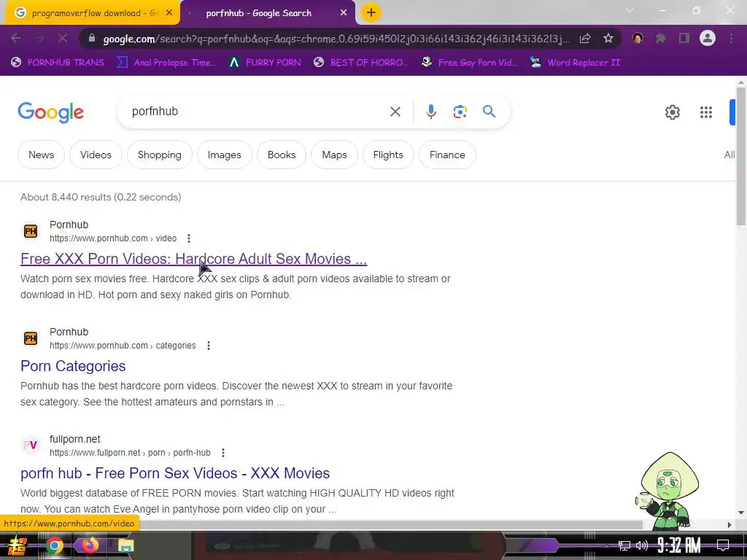This screenshot has height=560, width=747.
Task: Open the Porn Categories result link
Action: tap(73, 366)
